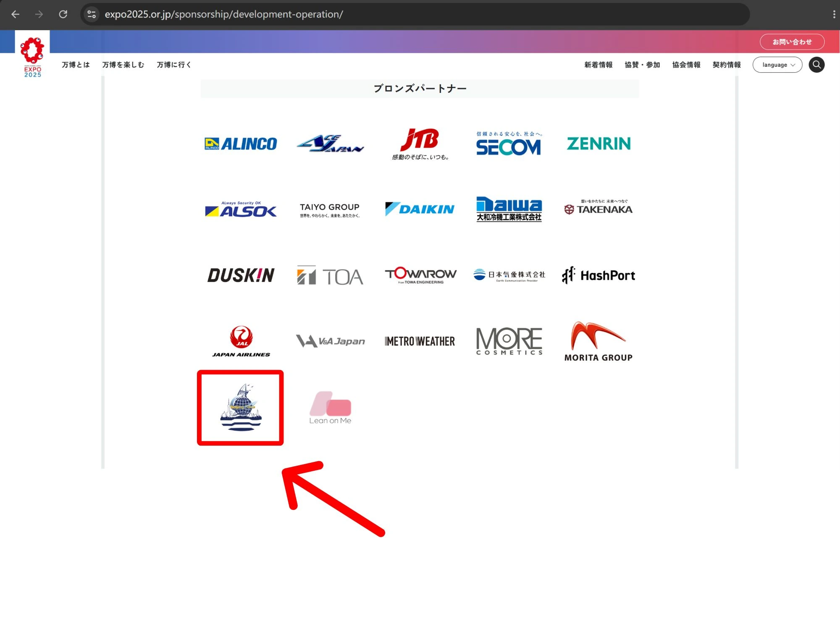
Task: Click the Lean on Me sponsor logo
Action: pyautogui.click(x=330, y=408)
